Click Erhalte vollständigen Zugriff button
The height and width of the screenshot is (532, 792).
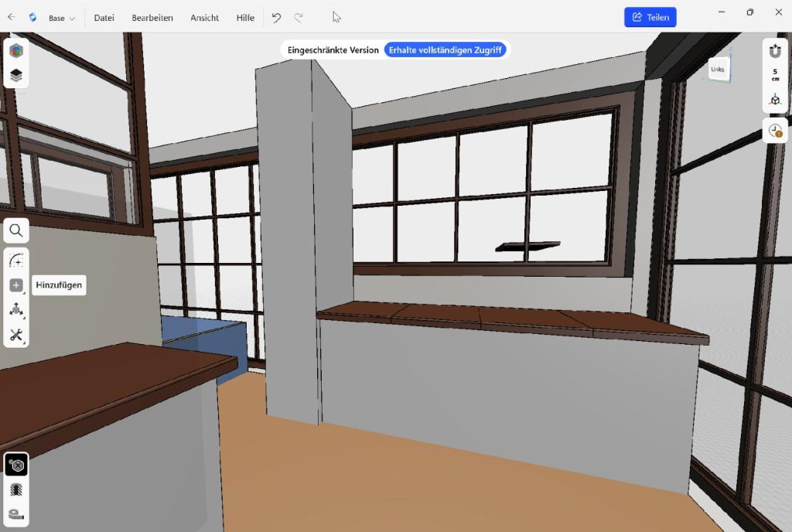(445, 50)
